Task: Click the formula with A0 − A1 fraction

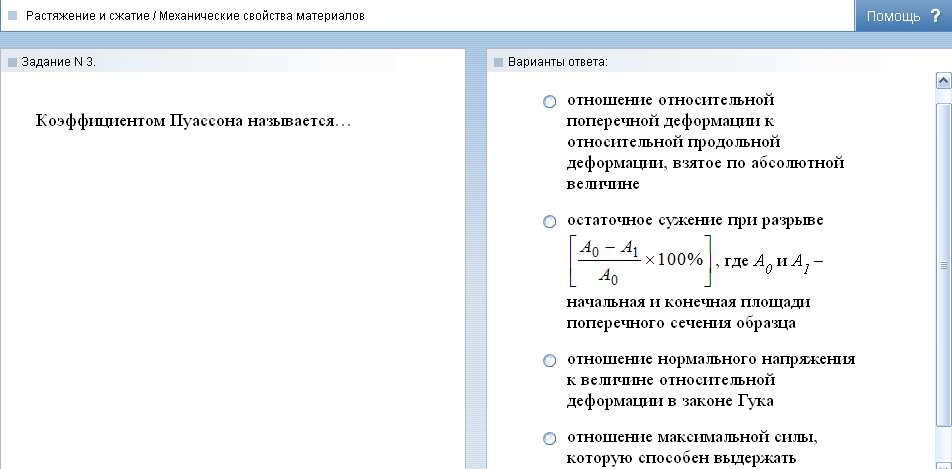Action: [641, 261]
